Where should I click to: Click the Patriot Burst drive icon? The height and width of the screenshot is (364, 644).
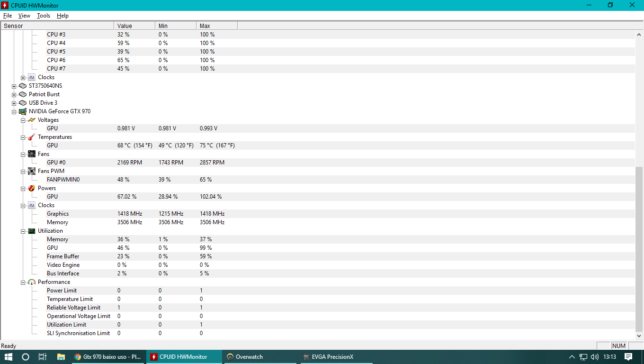(x=23, y=94)
